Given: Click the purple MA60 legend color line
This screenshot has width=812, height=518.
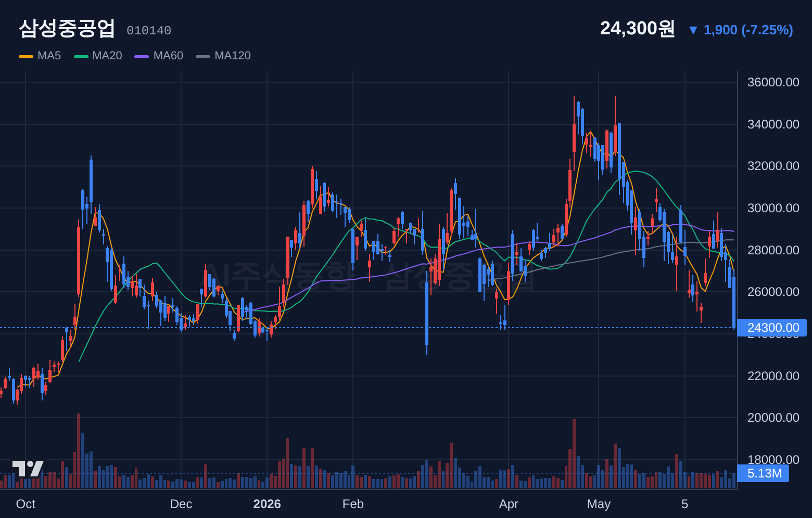Looking at the screenshot, I should click(x=142, y=56).
